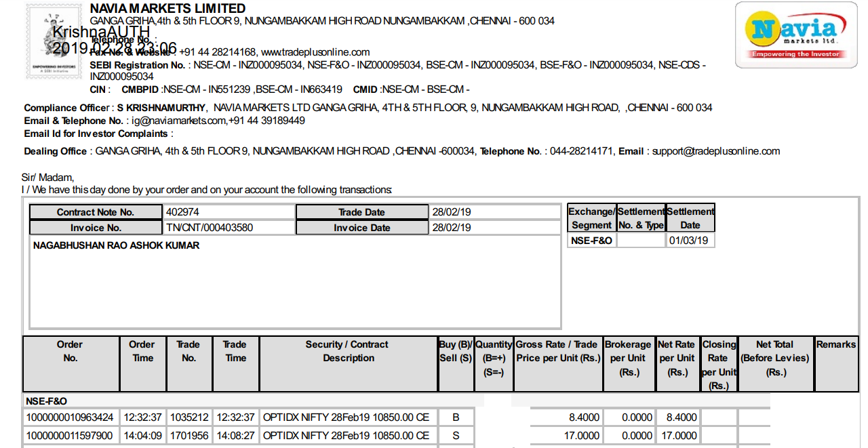Click the Trade Date label cell

pos(362,212)
